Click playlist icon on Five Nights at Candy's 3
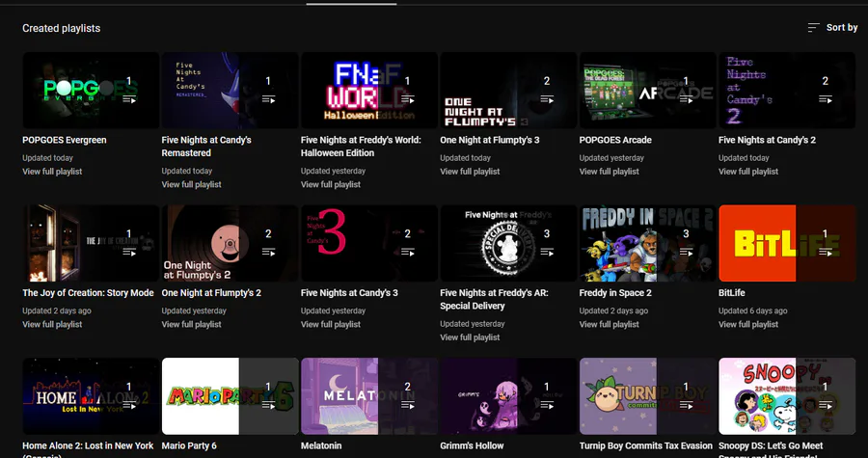 407,253
